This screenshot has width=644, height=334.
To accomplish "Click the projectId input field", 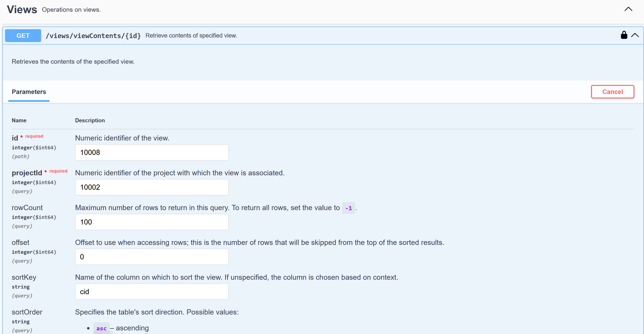I will 152,187.
